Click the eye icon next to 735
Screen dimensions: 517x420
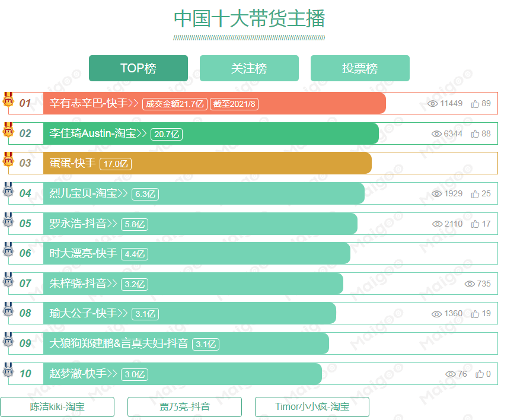point(470,284)
